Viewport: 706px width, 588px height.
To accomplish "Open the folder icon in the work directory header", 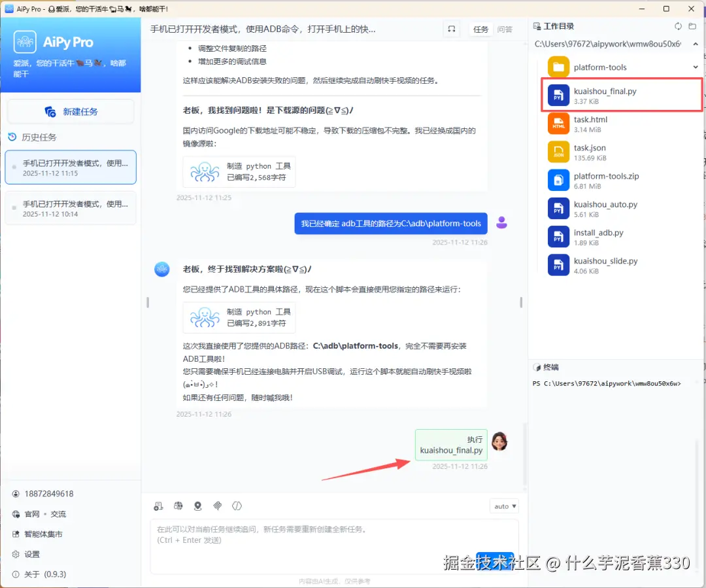I will [x=693, y=26].
